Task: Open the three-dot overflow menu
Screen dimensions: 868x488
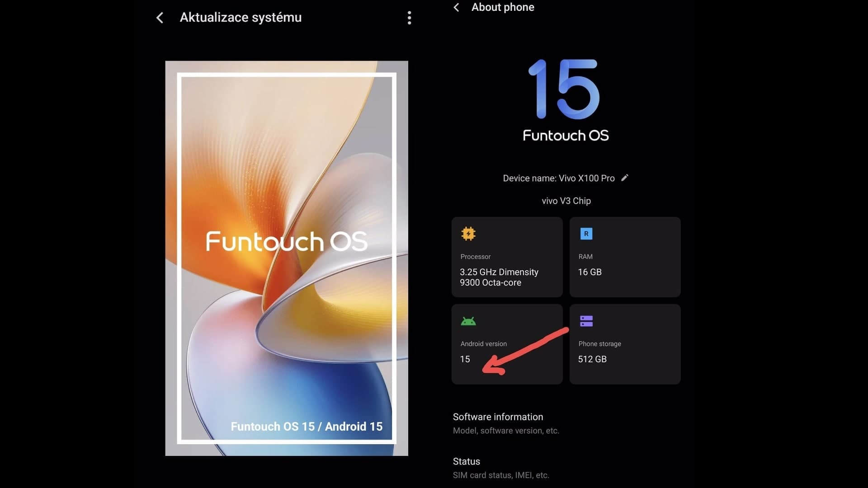Action: click(x=409, y=18)
